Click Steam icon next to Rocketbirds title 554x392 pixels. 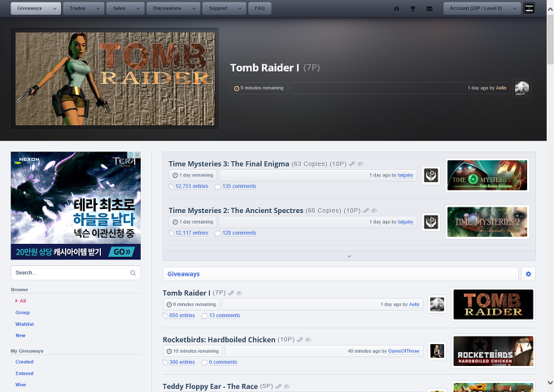click(300, 340)
